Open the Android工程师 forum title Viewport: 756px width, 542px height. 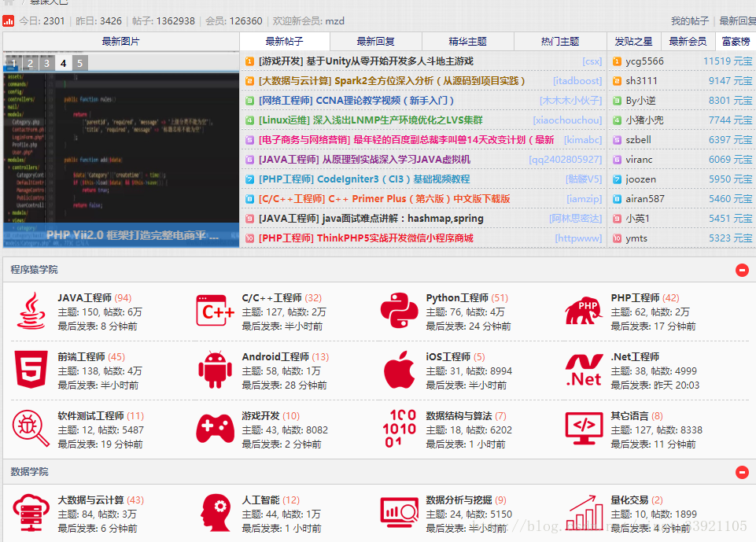(275, 357)
